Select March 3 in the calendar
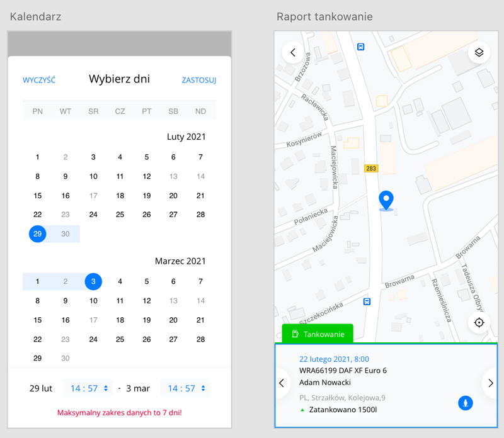This screenshot has height=438, width=504. [93, 281]
